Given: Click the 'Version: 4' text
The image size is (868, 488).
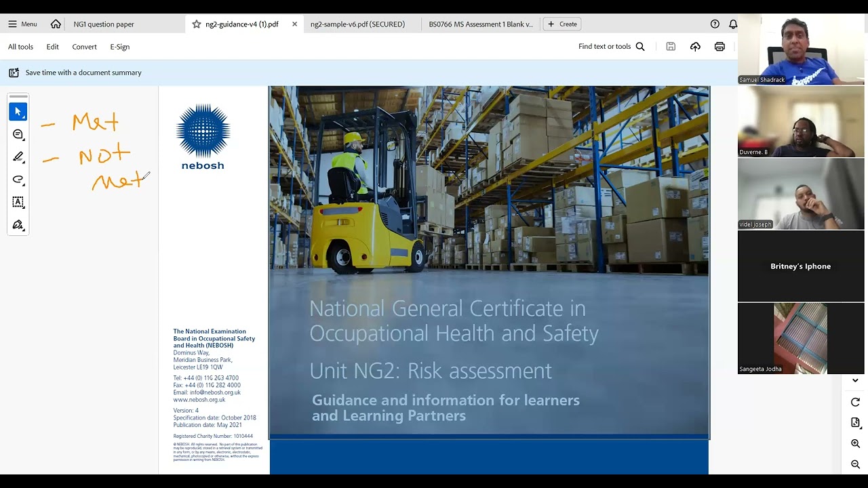Looking at the screenshot, I should tap(186, 411).
